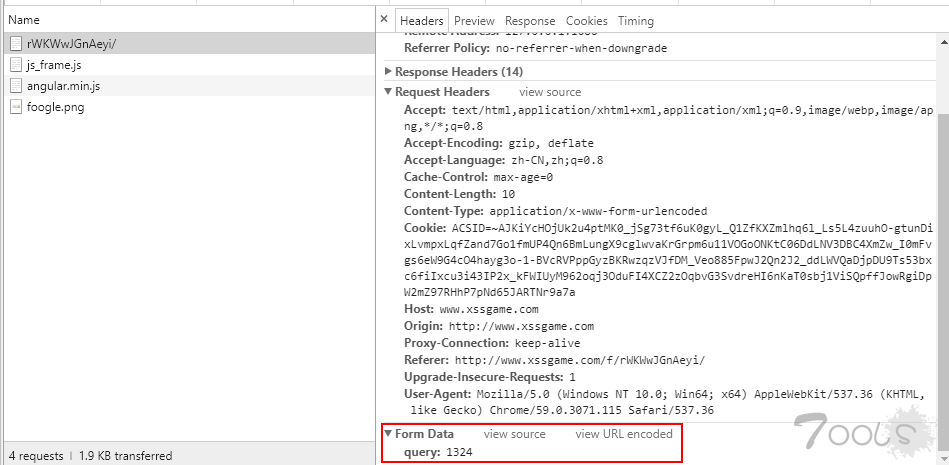The width and height of the screenshot is (949, 465).
Task: Click the Proxy-Connection: keep-alive entry
Action: (x=492, y=343)
